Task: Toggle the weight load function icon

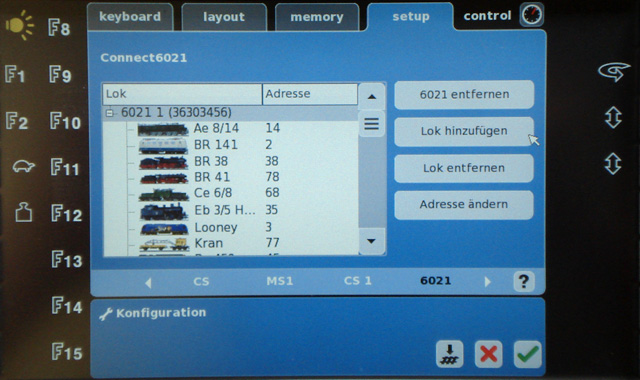Action: (x=24, y=212)
